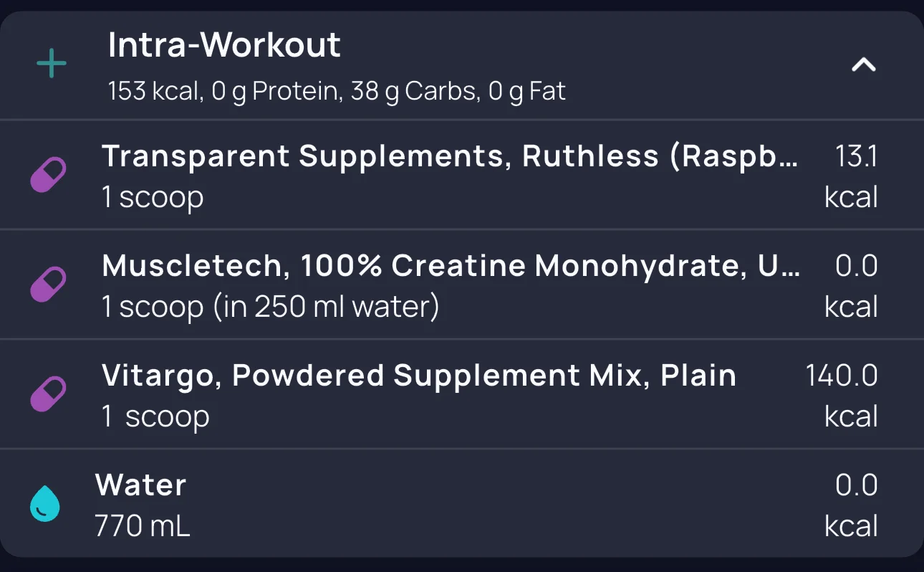Tap the plus icon beside Intra-Workout

click(52, 65)
